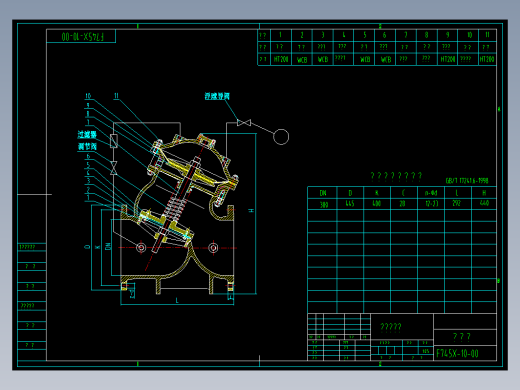Image resolution: width=520 pixels, height=390 pixels.
Task: Click part callout number 11
Action: (x=116, y=96)
